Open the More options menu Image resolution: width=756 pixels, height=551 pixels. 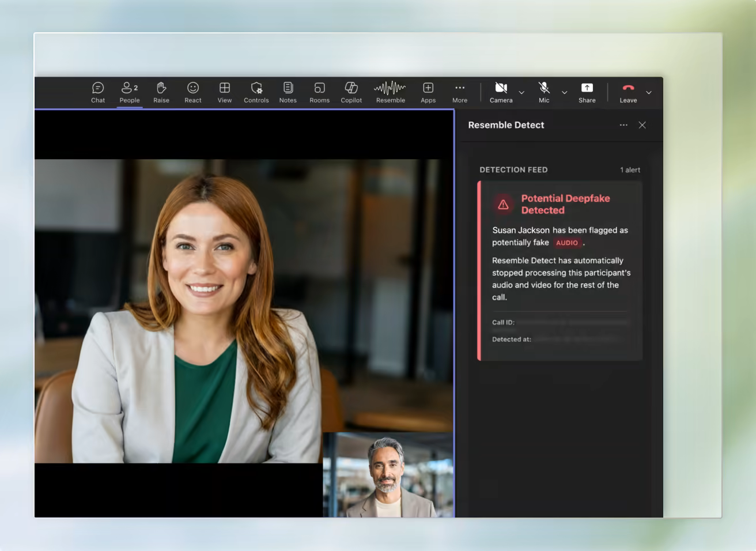(x=460, y=92)
